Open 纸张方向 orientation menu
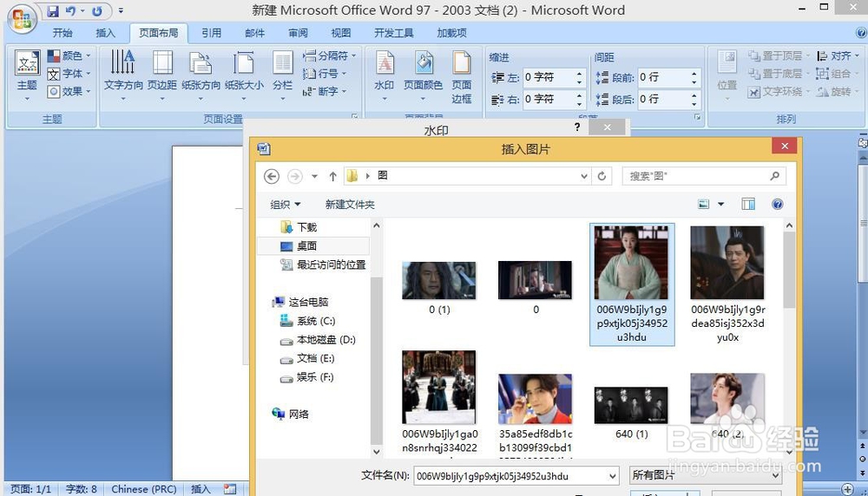 (x=201, y=75)
